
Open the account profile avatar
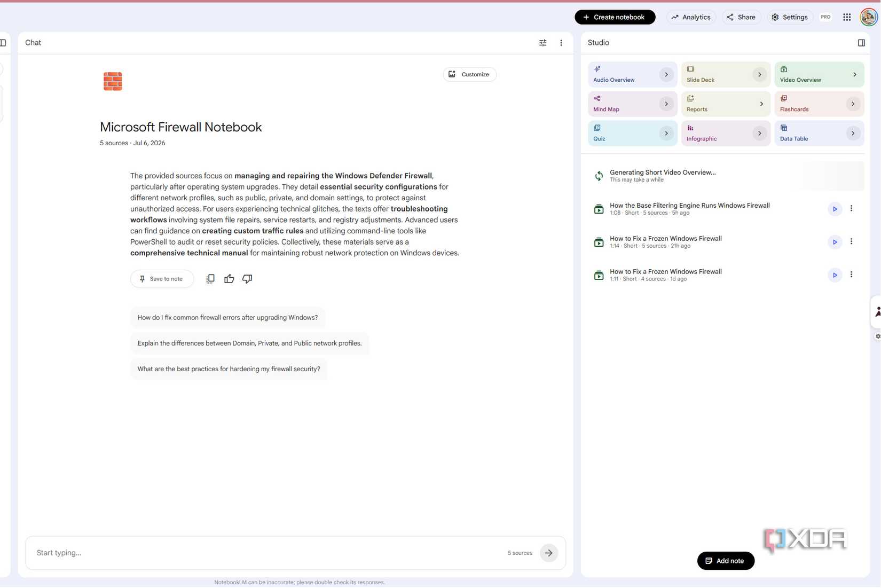coord(869,17)
